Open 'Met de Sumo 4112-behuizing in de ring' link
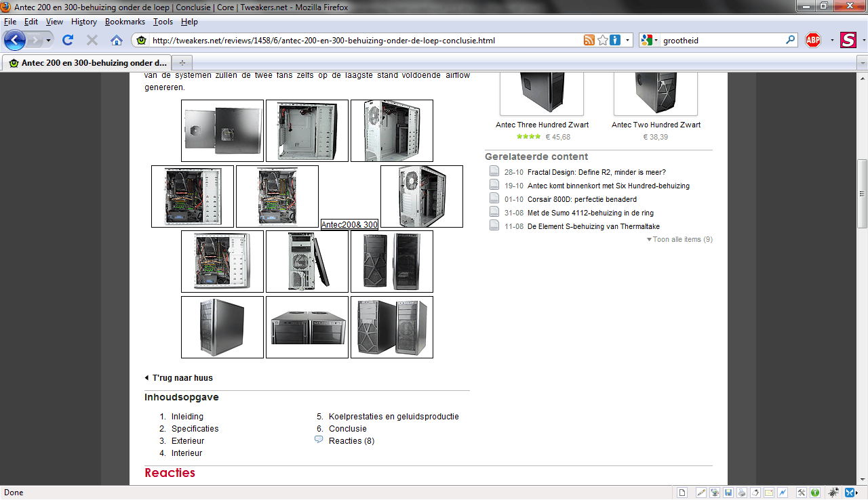This screenshot has height=500, width=868. (x=591, y=213)
